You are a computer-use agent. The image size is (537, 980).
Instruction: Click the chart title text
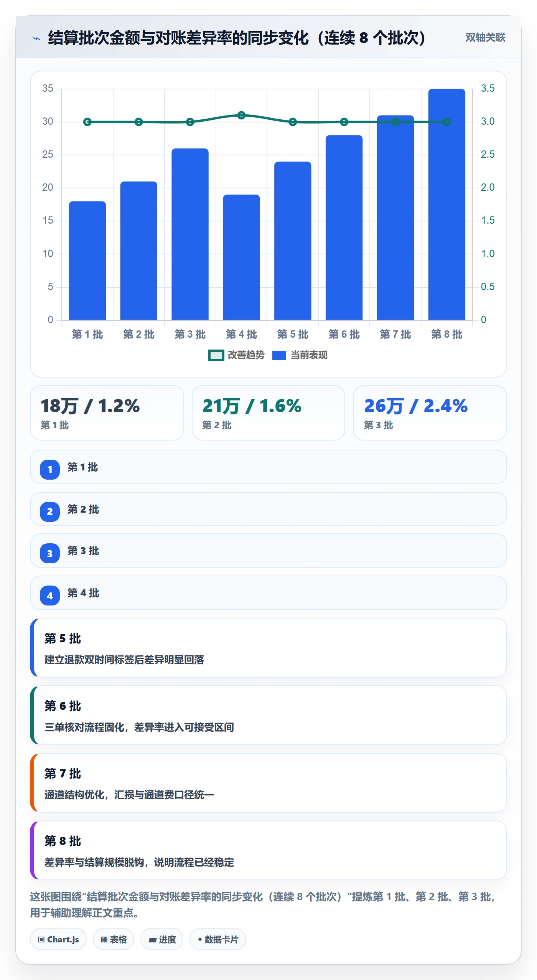point(237,38)
